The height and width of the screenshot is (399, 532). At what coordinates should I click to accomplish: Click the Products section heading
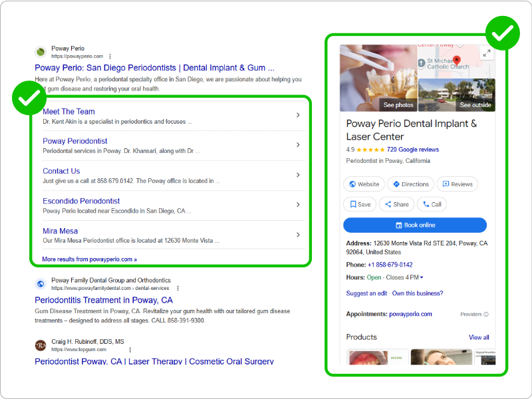pos(361,337)
